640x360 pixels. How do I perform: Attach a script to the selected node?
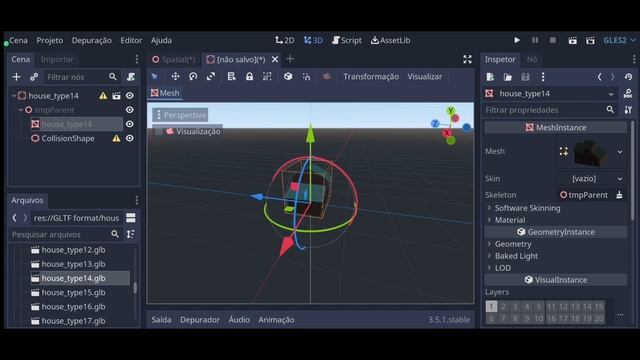[x=131, y=77]
